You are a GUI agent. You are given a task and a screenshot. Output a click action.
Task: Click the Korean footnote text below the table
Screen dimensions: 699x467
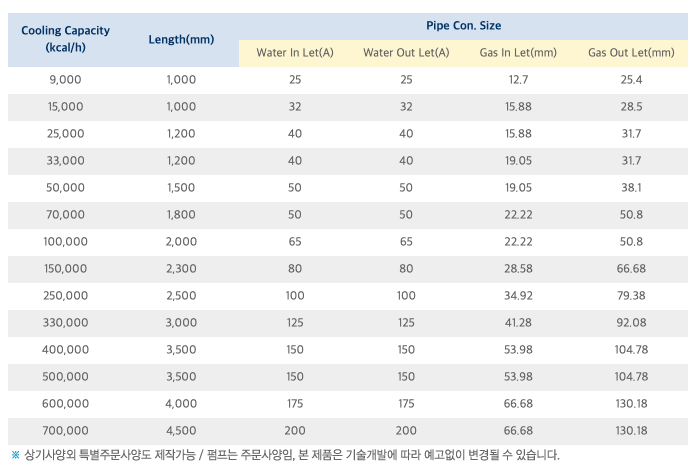point(290,455)
